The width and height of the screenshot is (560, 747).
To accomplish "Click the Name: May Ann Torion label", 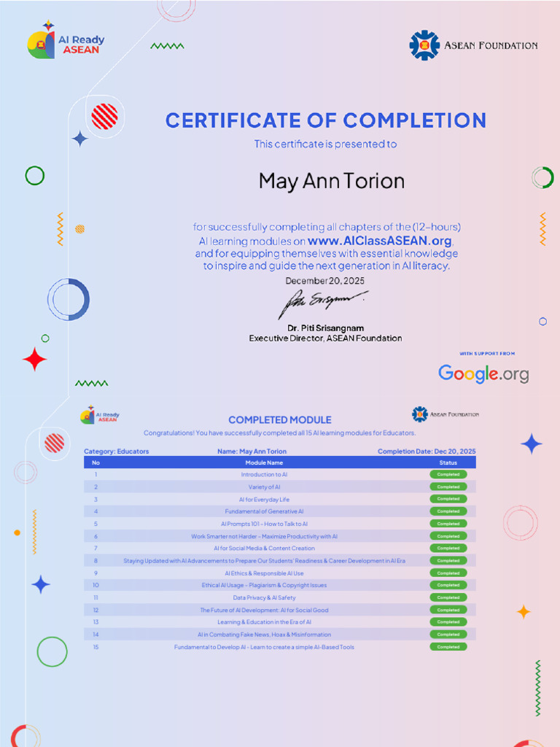I will tap(252, 451).
